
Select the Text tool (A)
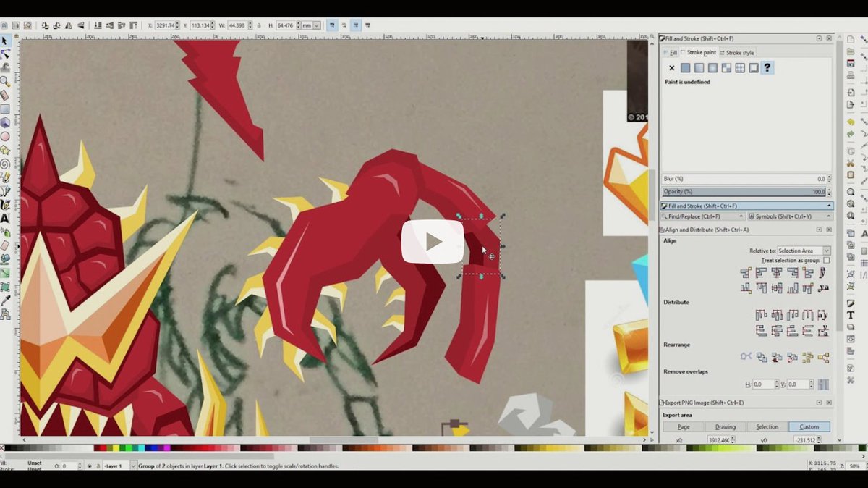[x=5, y=218]
